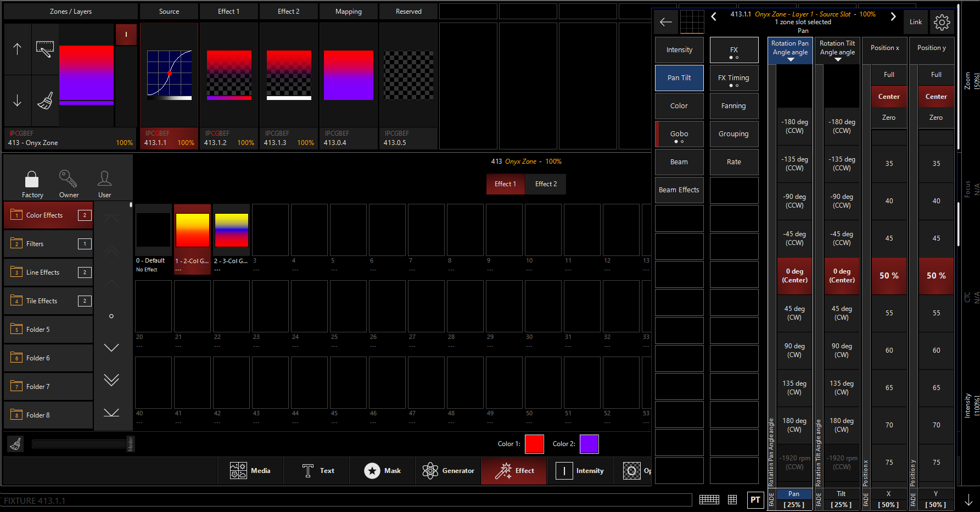Set Position x to Center
The image size is (980, 512).
tap(888, 97)
